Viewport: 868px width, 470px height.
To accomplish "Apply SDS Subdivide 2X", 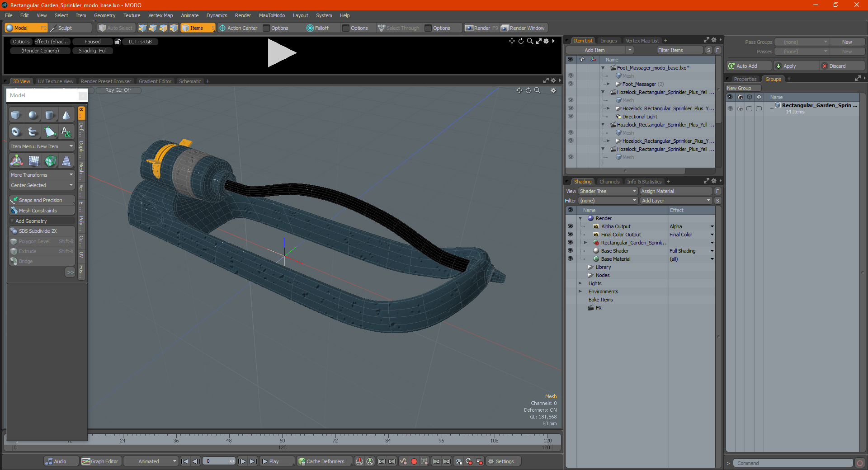I will coord(42,231).
